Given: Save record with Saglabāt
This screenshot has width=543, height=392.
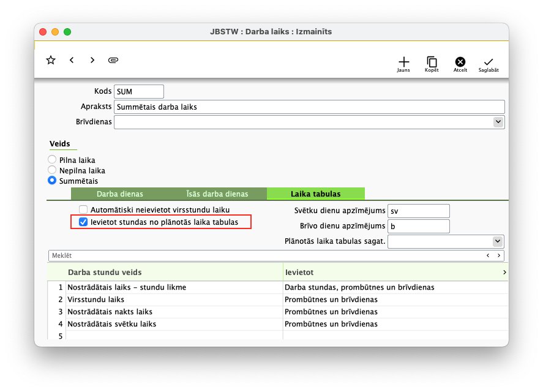Looking at the screenshot, I should click(489, 64).
